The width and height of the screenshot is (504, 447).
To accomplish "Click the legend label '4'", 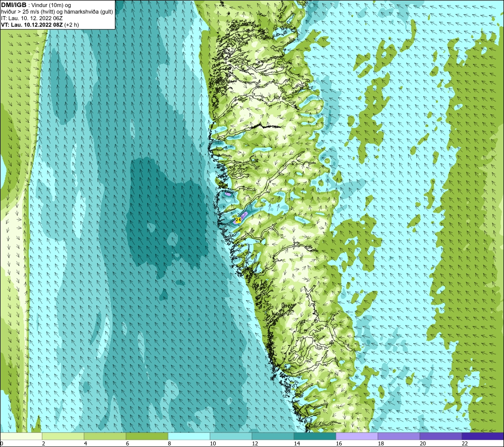I will click(86, 443).
